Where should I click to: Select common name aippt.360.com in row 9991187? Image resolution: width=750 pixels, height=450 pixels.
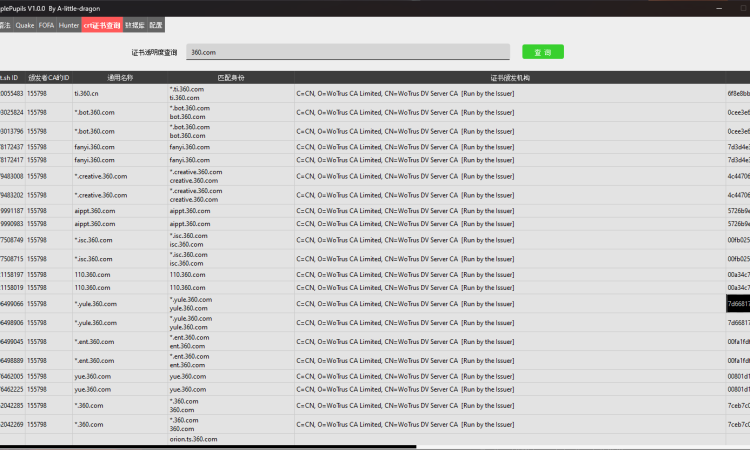click(x=120, y=210)
